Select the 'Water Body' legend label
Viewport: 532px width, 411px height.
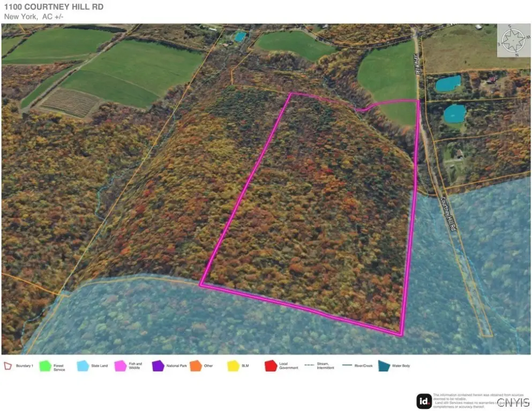(401, 366)
